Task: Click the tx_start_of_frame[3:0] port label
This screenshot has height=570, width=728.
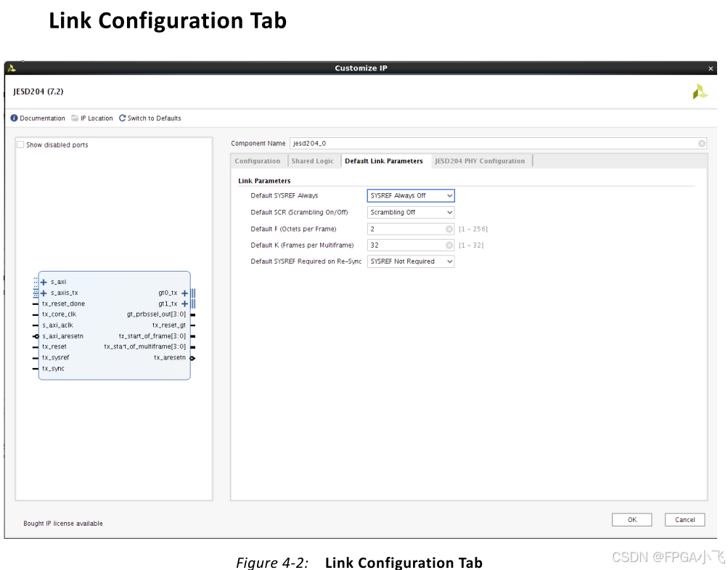Action: (152, 336)
